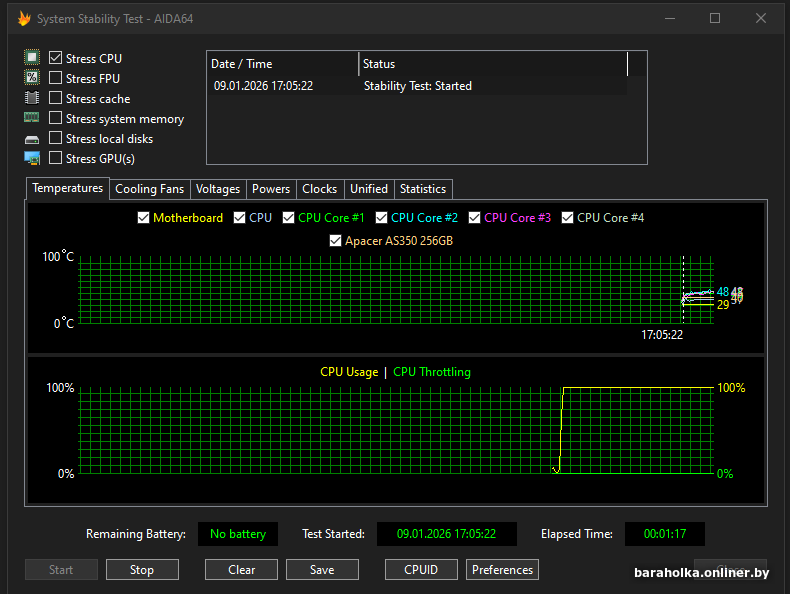This screenshot has height=594, width=790.
Task: Enable the Stress FPU checkbox
Action: 56,78
